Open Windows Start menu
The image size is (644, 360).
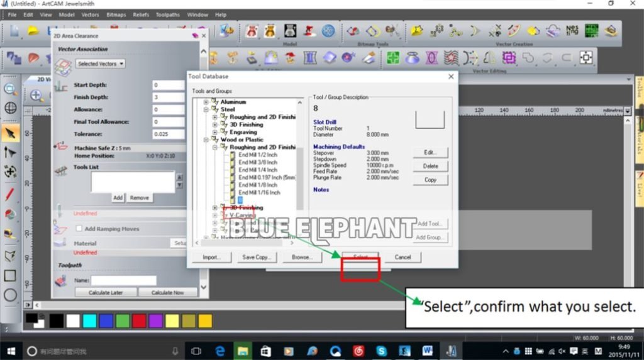(11, 351)
